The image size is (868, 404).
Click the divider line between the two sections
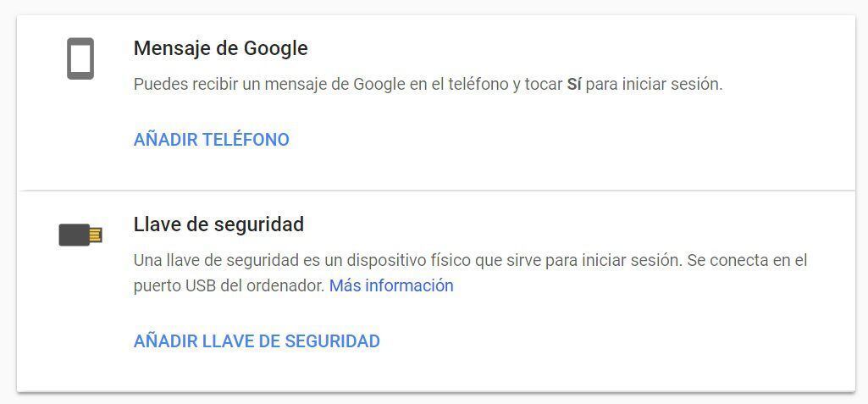(435, 191)
